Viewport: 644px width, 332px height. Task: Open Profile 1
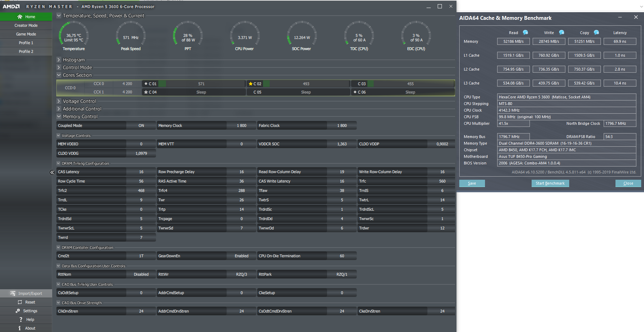pos(26,43)
